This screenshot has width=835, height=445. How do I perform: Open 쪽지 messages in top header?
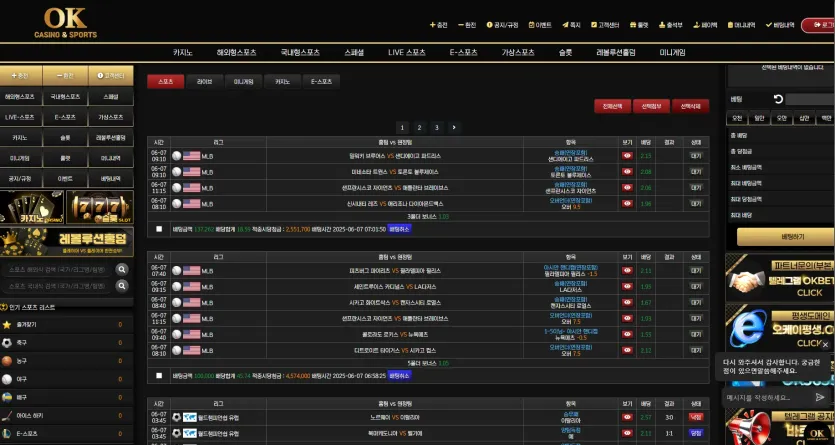coord(571,25)
